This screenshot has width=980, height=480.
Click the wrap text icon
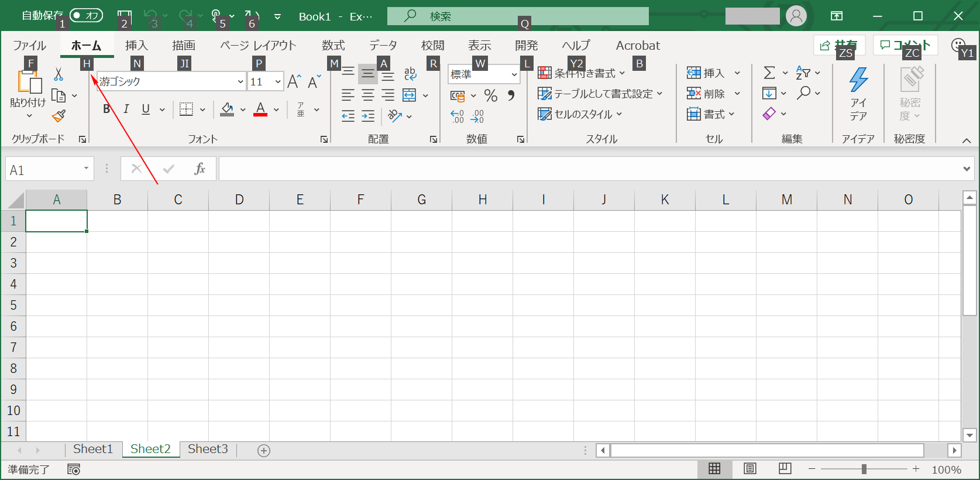point(410,74)
